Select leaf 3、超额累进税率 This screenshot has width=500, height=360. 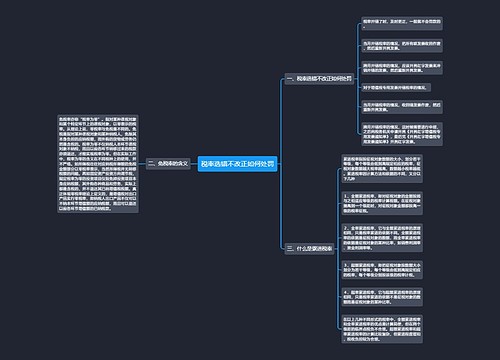click(382, 270)
